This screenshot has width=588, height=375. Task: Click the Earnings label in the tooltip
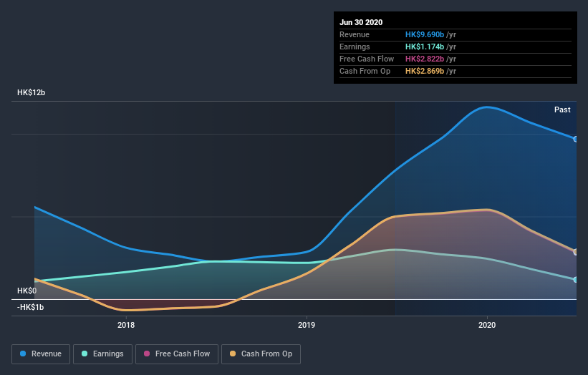pos(355,47)
